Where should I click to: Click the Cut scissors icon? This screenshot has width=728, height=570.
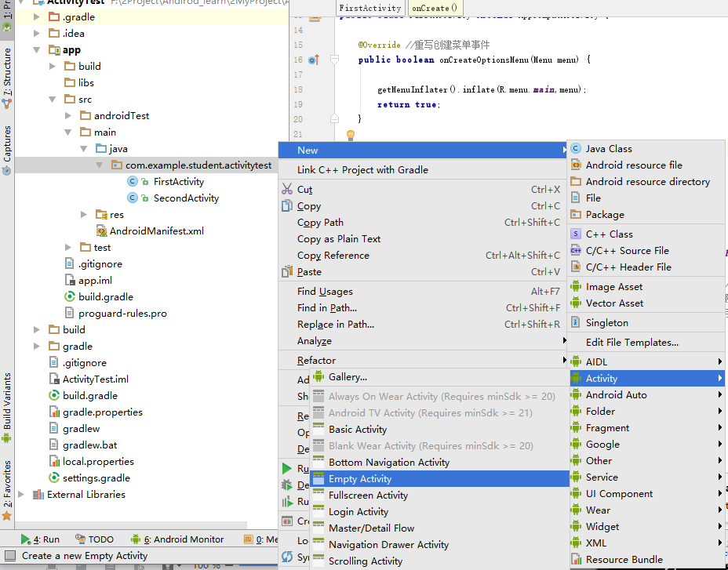click(x=286, y=189)
